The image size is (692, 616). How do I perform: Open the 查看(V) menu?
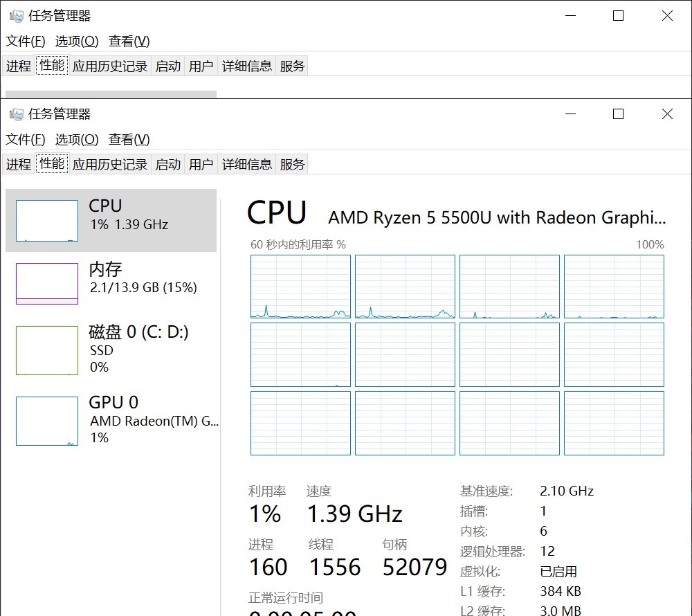(129, 139)
